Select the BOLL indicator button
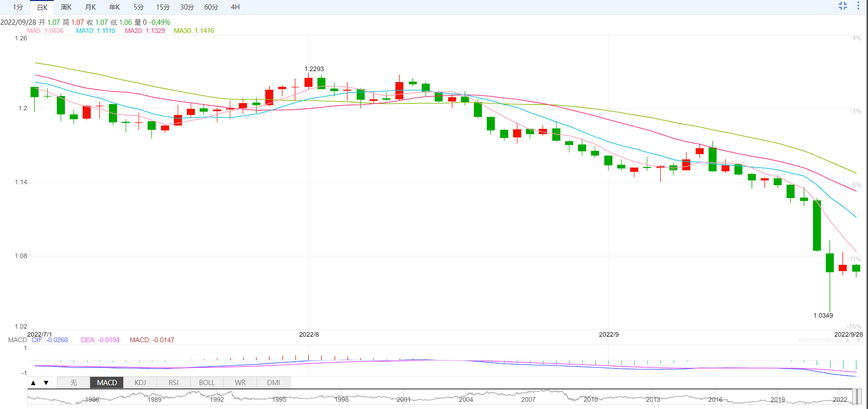The height and width of the screenshot is (409, 868). click(207, 383)
